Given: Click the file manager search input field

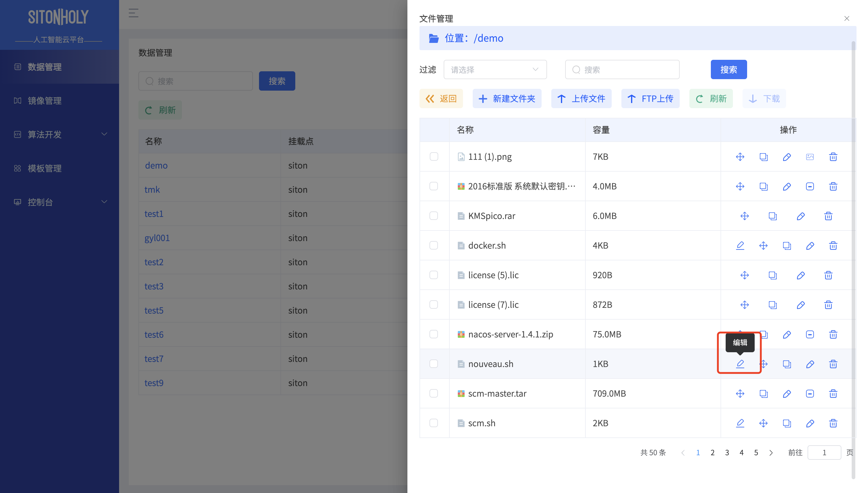Looking at the screenshot, I should pos(622,69).
